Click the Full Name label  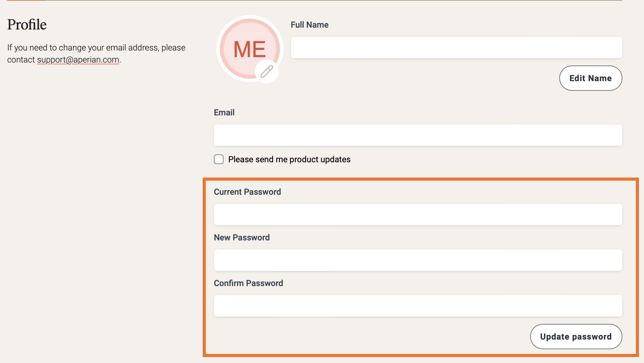tap(309, 25)
